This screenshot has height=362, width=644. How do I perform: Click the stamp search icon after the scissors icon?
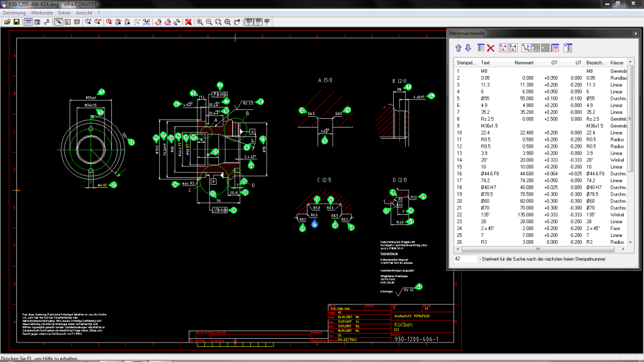[158, 22]
